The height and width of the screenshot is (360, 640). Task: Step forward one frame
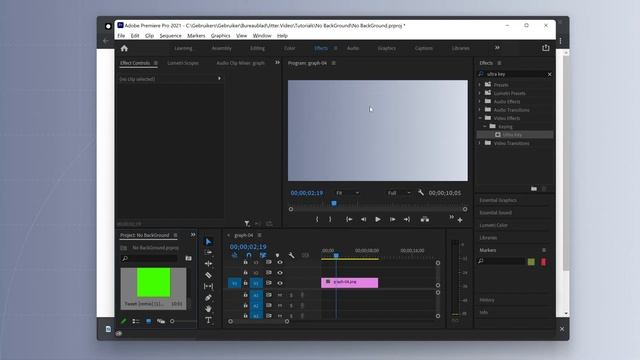point(393,220)
